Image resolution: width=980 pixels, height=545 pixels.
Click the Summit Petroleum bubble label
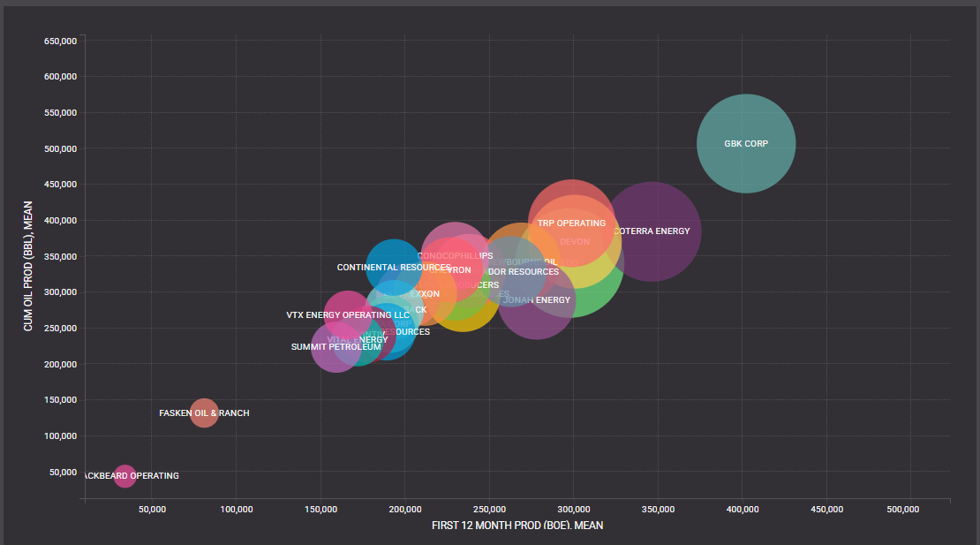point(335,347)
